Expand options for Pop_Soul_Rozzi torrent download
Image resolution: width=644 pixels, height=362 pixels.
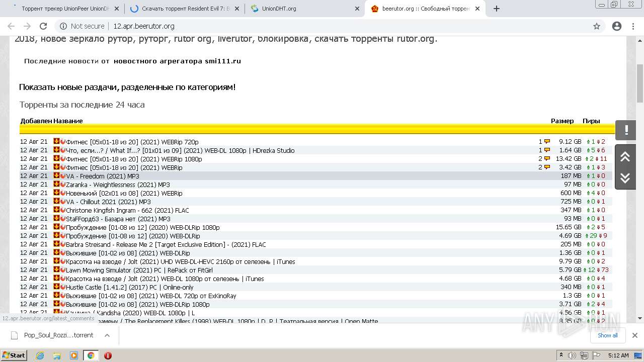107,335
